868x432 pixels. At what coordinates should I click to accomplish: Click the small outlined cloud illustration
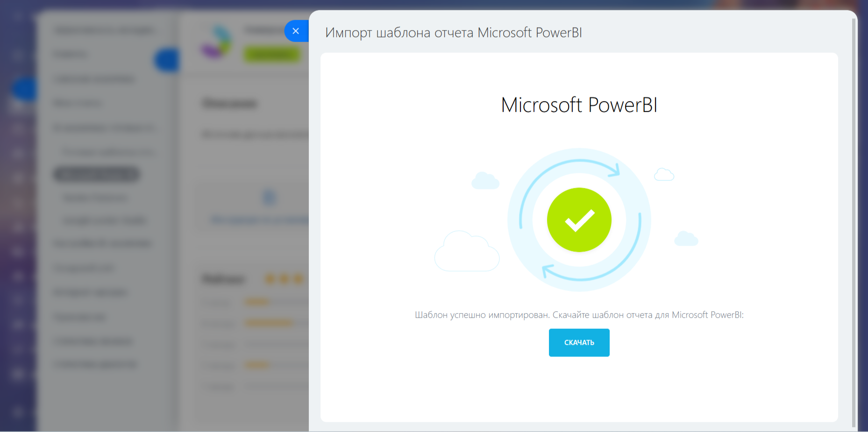(664, 175)
